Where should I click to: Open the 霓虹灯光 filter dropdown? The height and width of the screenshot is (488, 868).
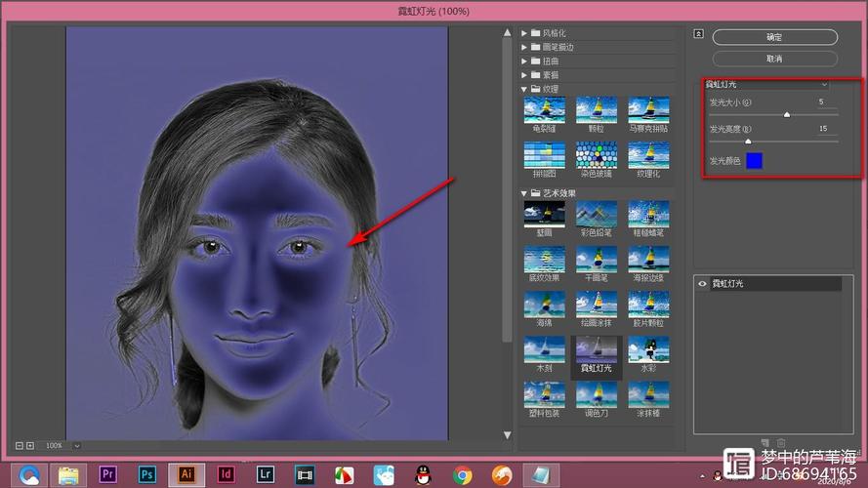pos(766,85)
